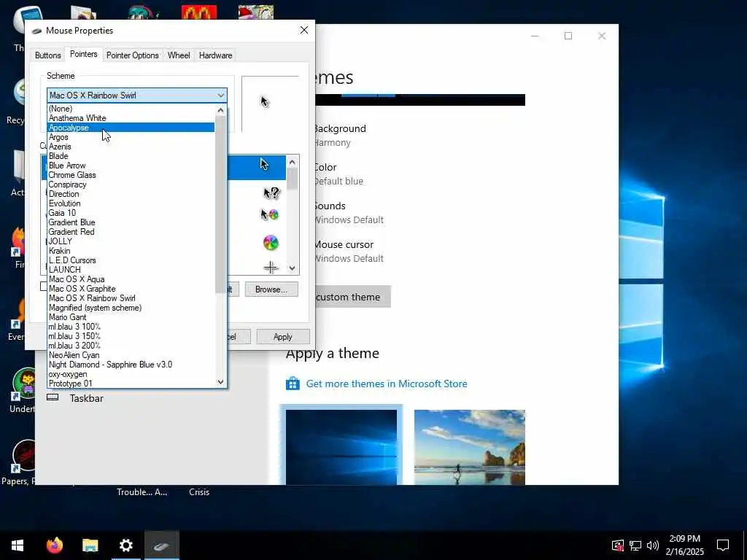Choose Mac OS X Rainbow Swirl in list

click(x=131, y=298)
